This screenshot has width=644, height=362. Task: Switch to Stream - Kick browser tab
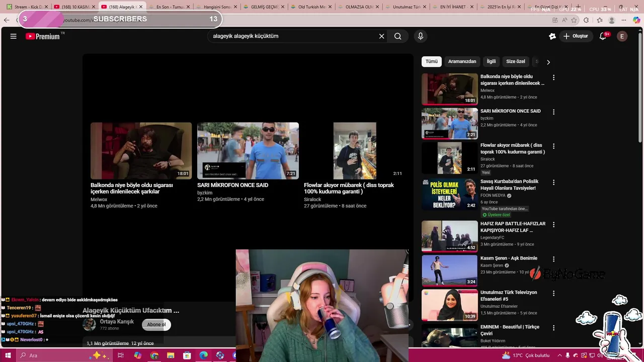coord(28,7)
